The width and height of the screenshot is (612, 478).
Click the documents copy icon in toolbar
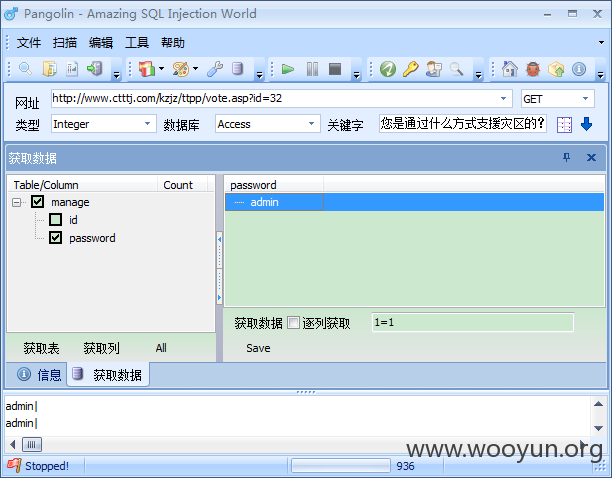pos(50,69)
